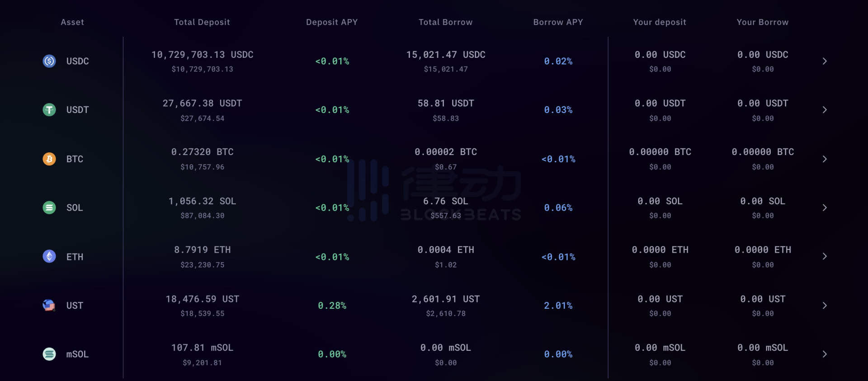Click the mSOL token icon

click(x=49, y=354)
